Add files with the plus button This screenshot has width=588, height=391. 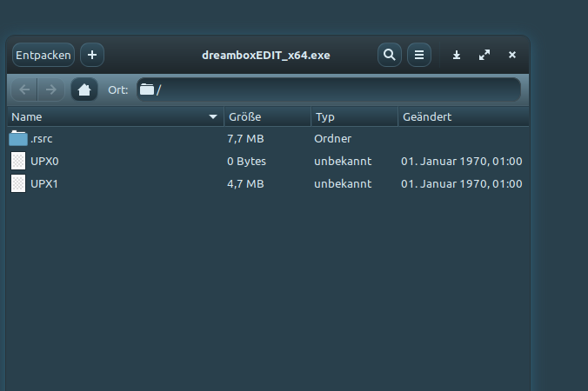(x=92, y=55)
